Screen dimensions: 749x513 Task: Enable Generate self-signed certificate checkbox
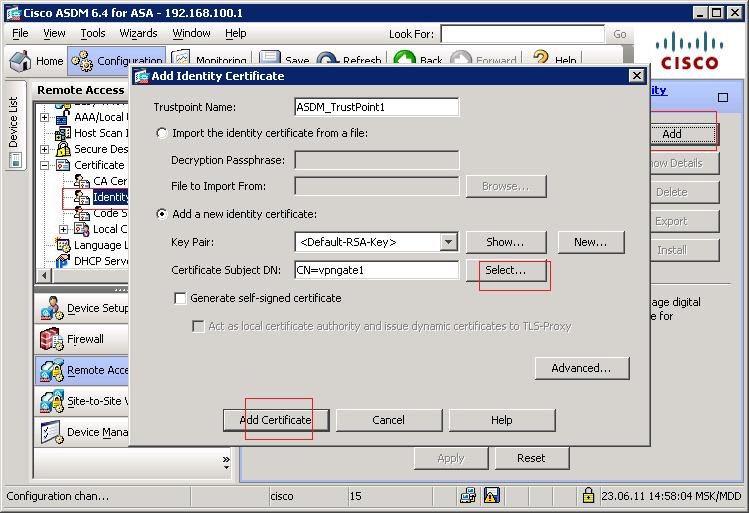tap(180, 299)
